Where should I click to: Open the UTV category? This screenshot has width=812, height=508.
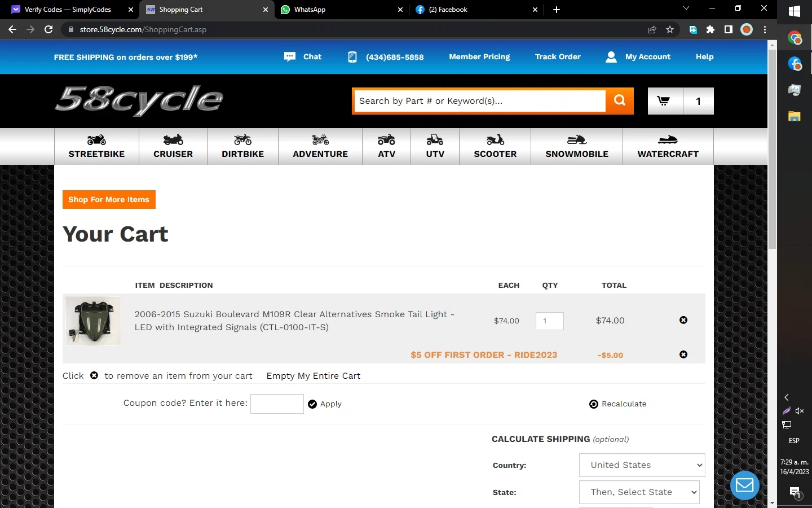[x=435, y=147]
